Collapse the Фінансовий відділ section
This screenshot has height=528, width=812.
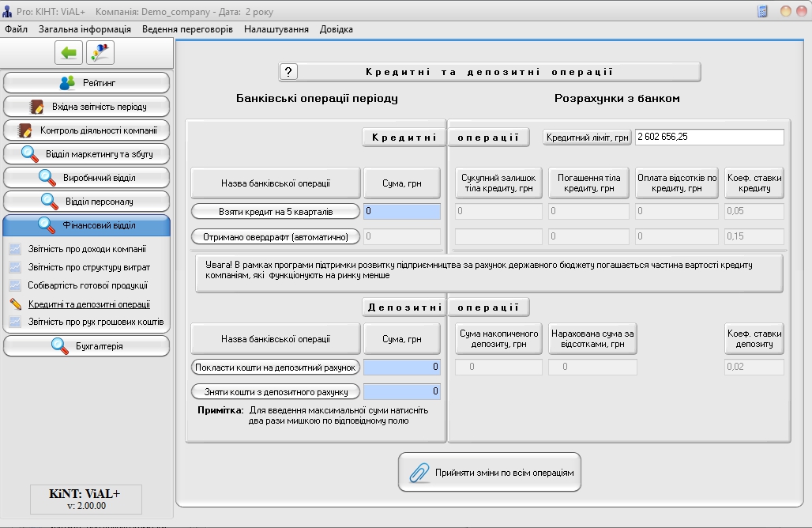[x=87, y=225]
